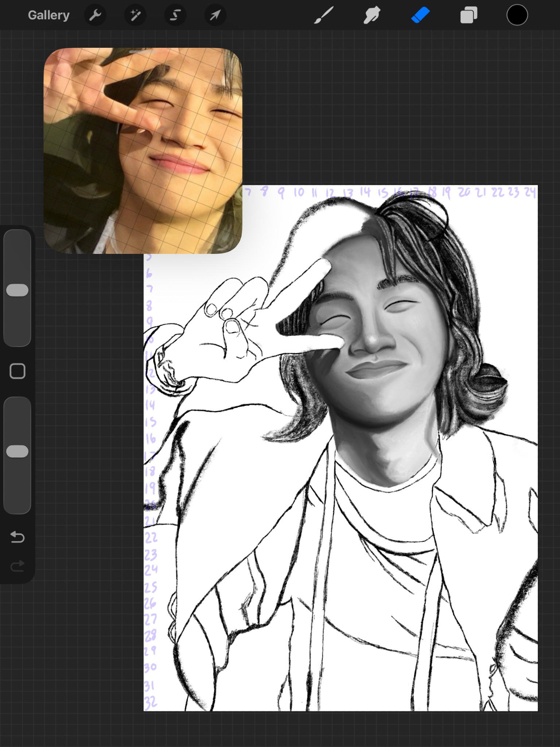Image resolution: width=560 pixels, height=747 pixels.
Task: Tap the purple number 24 on canvas top
Action: [530, 192]
